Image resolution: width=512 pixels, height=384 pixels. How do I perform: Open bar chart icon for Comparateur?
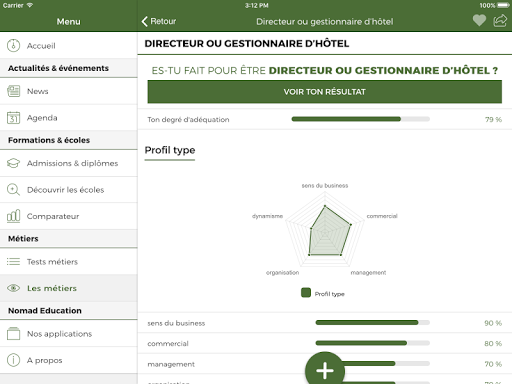point(13,216)
